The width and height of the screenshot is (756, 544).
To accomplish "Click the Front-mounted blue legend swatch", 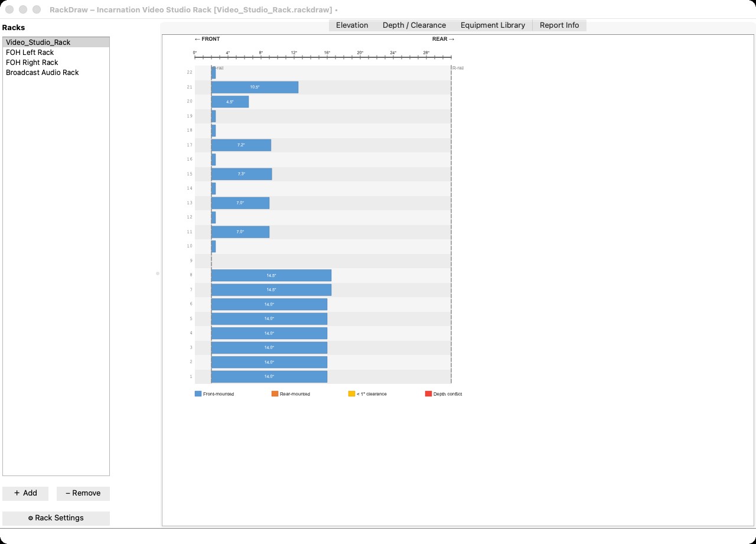I will point(198,394).
